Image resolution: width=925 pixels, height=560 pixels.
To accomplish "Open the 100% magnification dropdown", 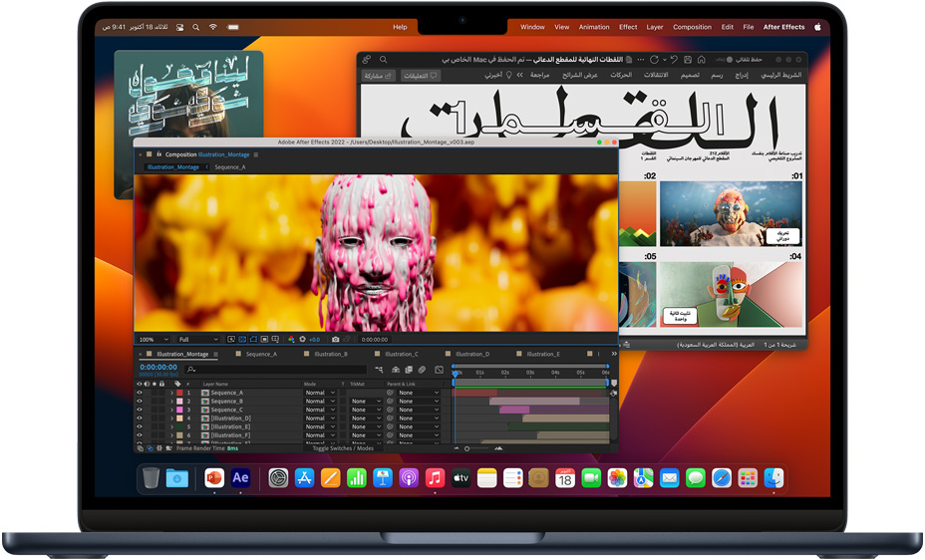I will [153, 340].
